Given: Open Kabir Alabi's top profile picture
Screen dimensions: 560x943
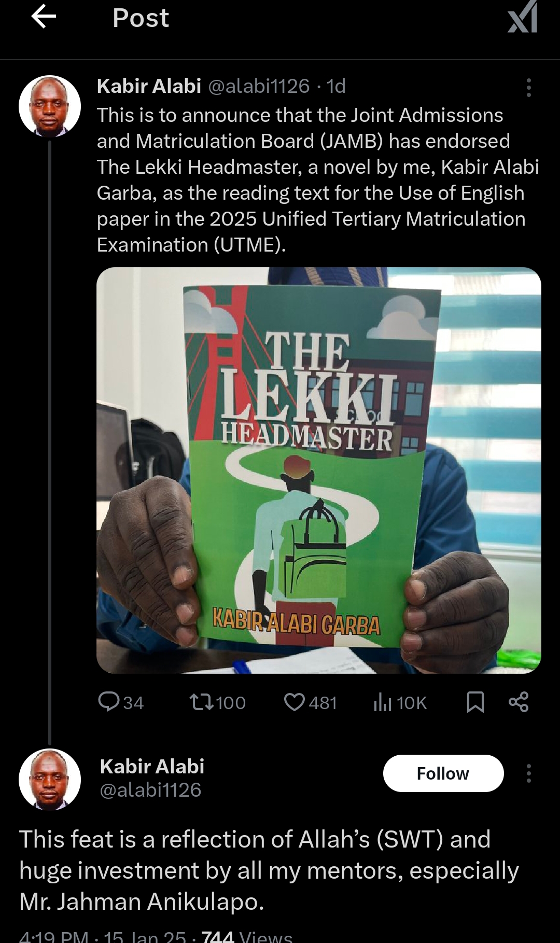Looking at the screenshot, I should (50, 106).
